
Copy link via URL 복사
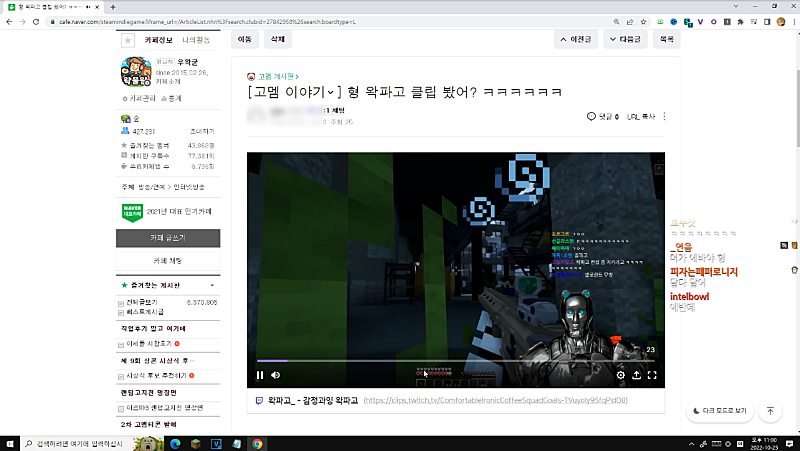point(641,117)
